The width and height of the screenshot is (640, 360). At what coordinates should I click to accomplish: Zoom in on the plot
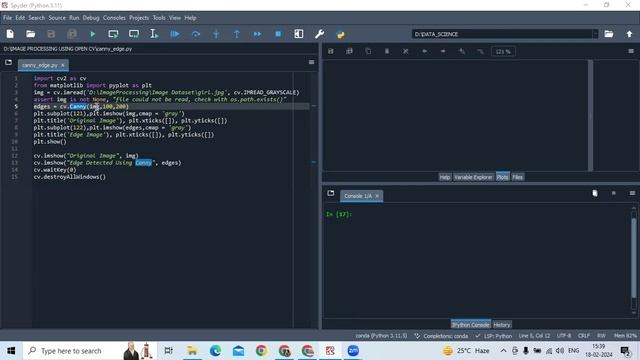(x=462, y=51)
